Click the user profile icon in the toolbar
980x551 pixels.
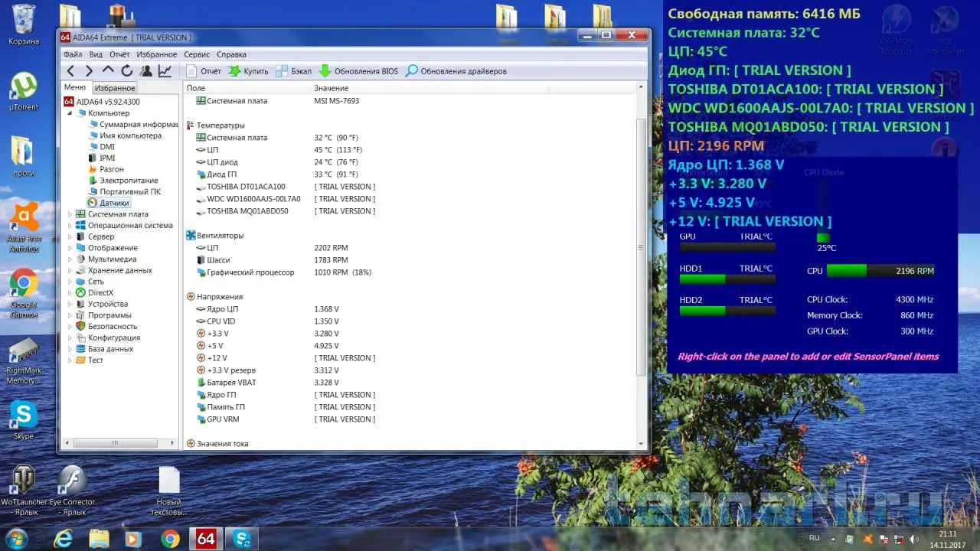click(x=145, y=71)
